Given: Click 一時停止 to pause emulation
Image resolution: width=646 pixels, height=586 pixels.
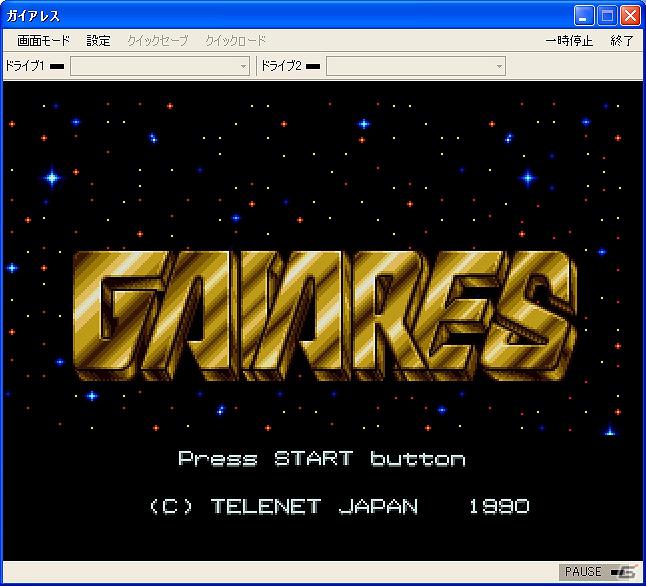Looking at the screenshot, I should (569, 41).
